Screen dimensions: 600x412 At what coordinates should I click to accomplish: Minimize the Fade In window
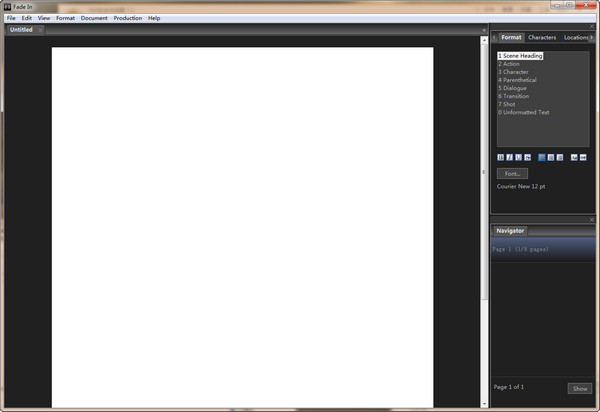tap(557, 5)
